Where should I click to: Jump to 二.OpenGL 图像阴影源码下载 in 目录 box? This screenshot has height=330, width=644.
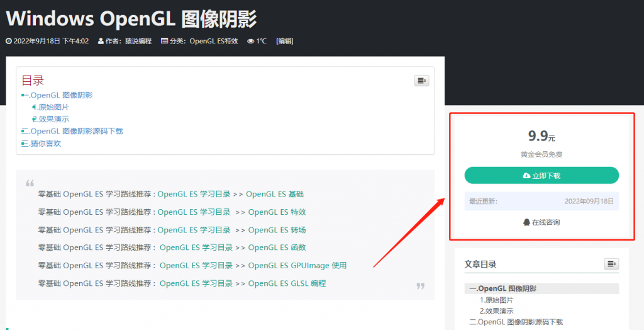coord(72,131)
